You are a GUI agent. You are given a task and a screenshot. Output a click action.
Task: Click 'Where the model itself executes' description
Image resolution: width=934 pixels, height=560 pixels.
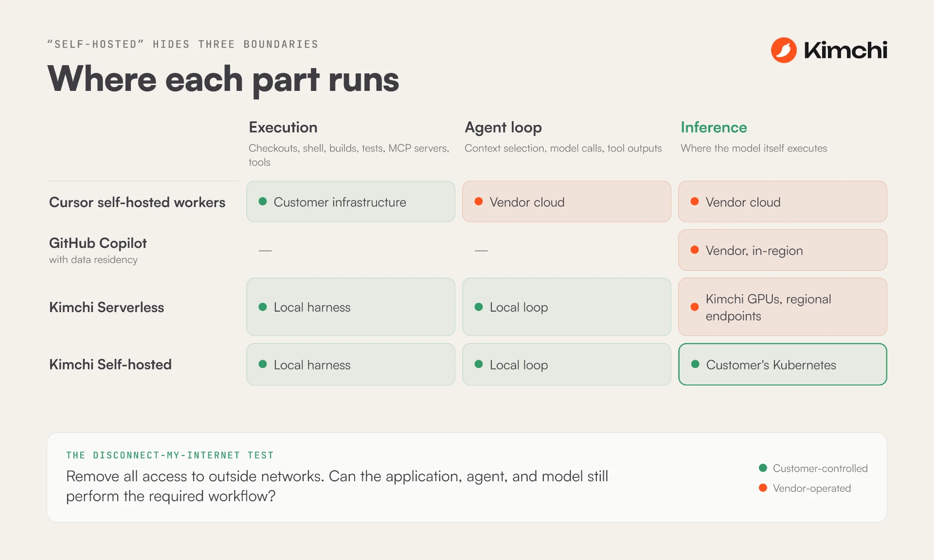[754, 148]
